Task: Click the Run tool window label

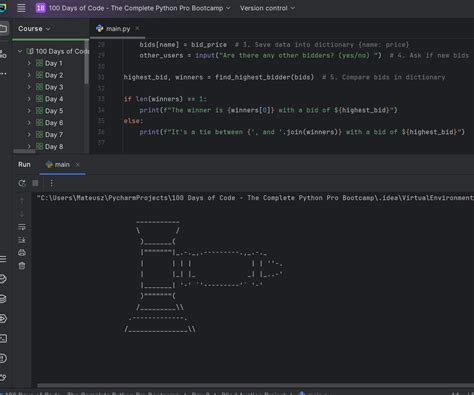Action: (24, 164)
